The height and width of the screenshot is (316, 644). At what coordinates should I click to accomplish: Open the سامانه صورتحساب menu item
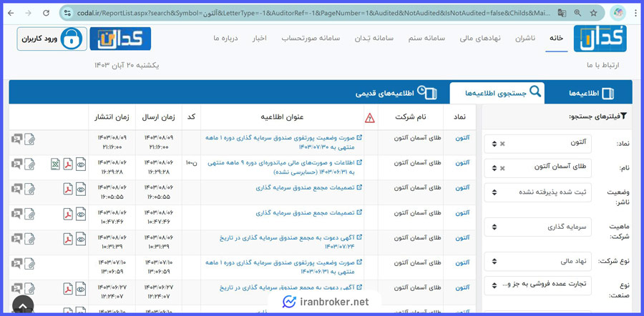[x=311, y=38]
